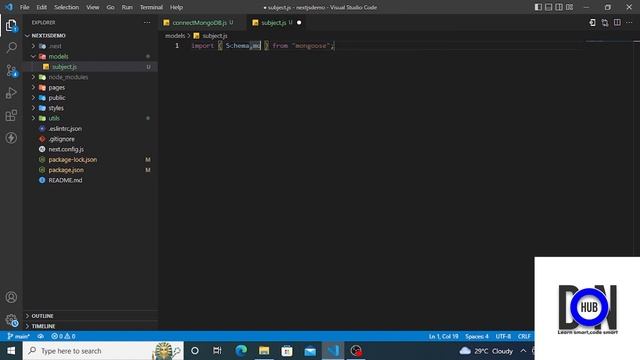The height and width of the screenshot is (360, 640).
Task: Open the Explorer view in activity bar
Action: (11, 26)
